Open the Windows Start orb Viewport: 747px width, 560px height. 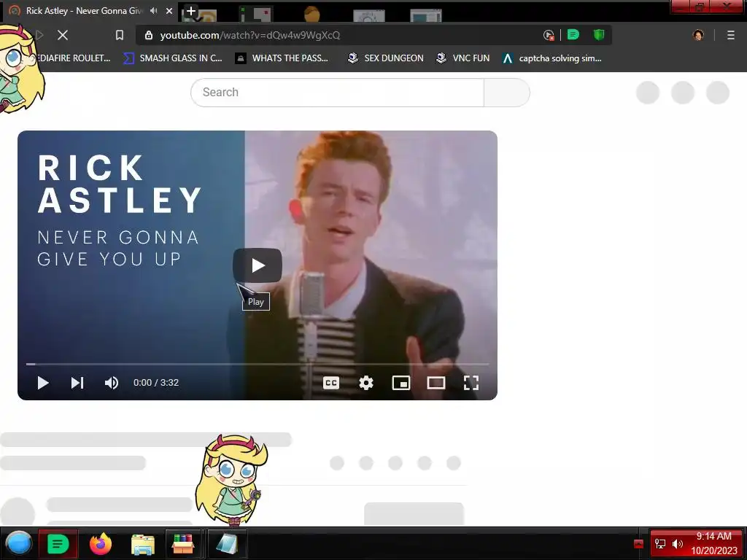19,543
